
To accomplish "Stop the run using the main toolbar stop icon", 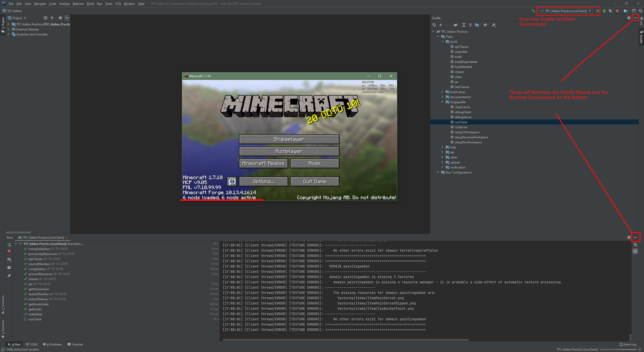I will [x=617, y=11].
